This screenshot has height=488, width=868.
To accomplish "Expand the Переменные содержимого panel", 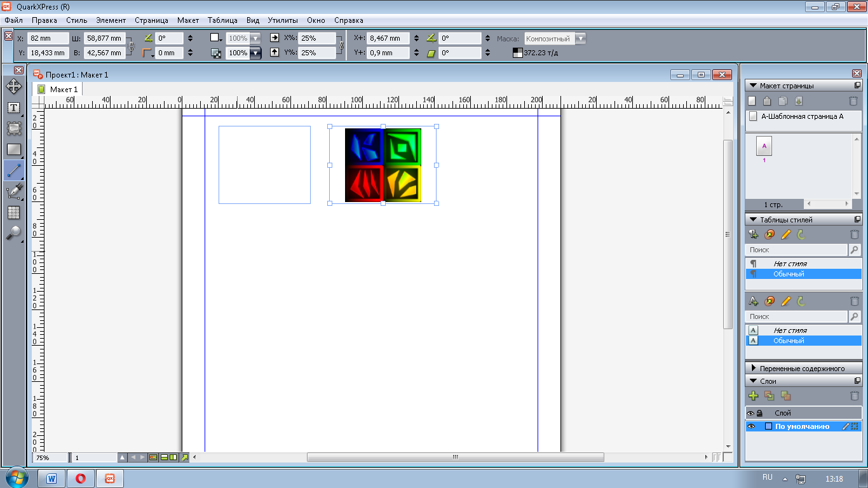I will click(754, 369).
